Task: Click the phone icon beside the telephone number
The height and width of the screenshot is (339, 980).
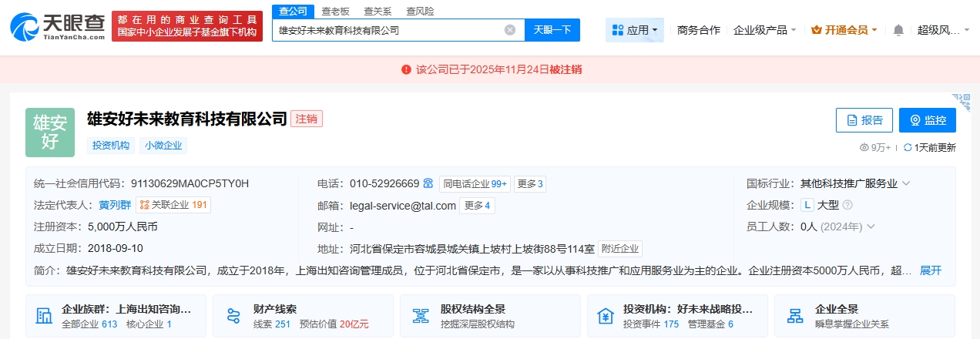Action: click(x=428, y=183)
